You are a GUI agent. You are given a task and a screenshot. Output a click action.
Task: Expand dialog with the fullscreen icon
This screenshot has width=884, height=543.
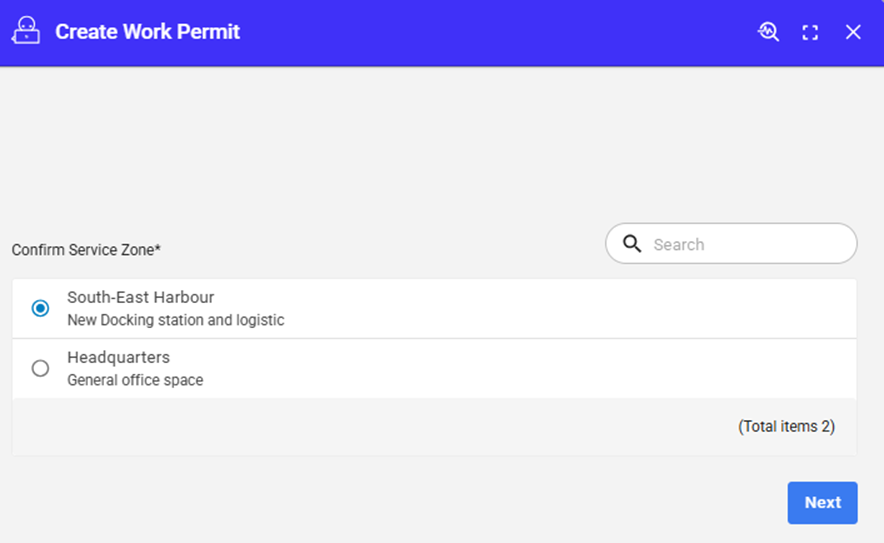810,32
